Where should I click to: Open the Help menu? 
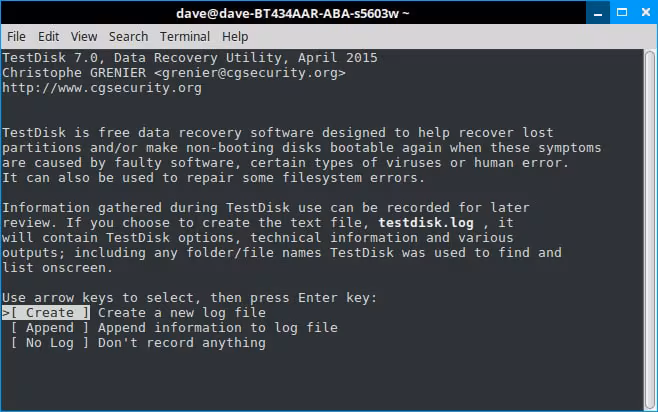[235, 36]
